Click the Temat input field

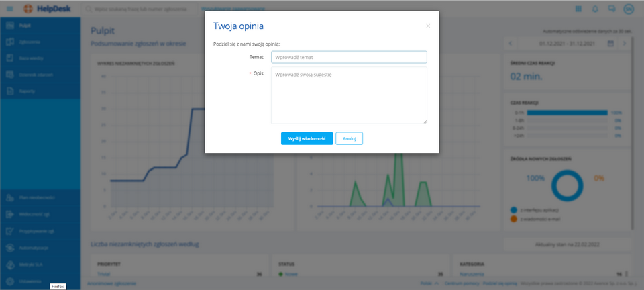(x=349, y=58)
